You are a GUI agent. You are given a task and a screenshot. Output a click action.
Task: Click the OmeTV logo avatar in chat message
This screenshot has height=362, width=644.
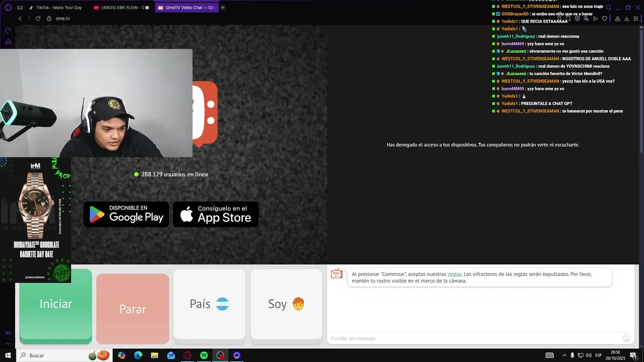(x=337, y=274)
